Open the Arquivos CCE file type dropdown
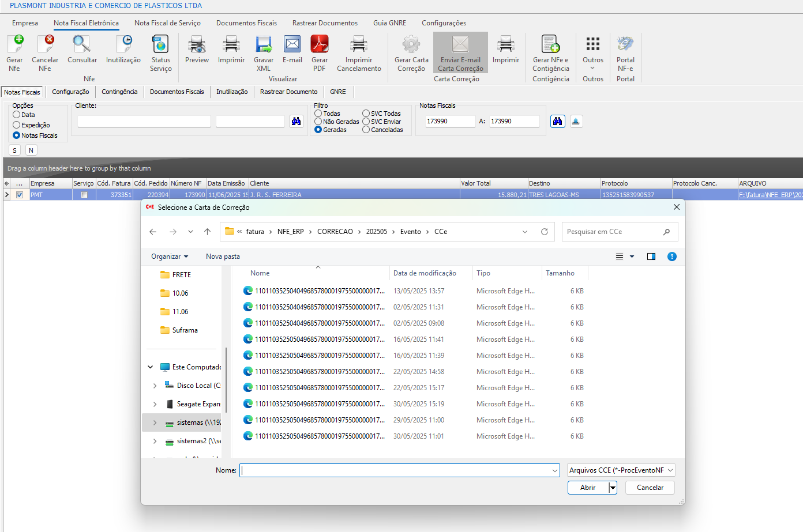The width and height of the screenshot is (803, 532). coord(621,470)
